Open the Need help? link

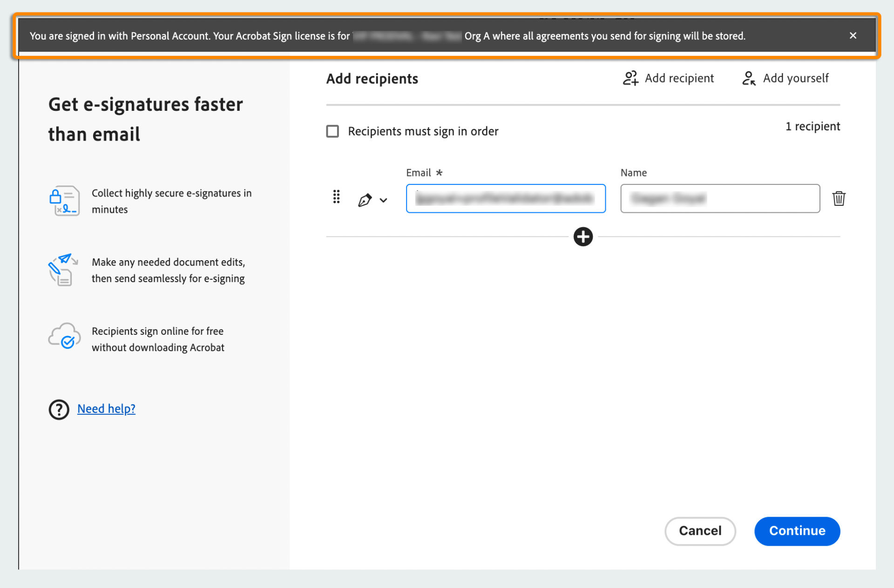pos(106,409)
